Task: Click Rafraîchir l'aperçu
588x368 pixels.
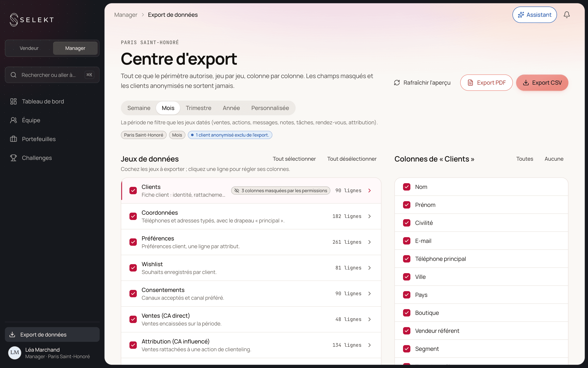Action: click(x=422, y=83)
